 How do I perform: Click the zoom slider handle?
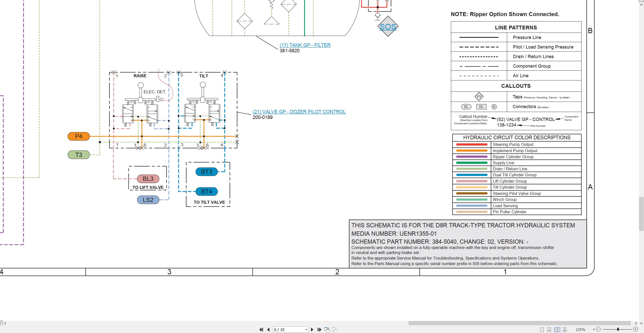618,329
